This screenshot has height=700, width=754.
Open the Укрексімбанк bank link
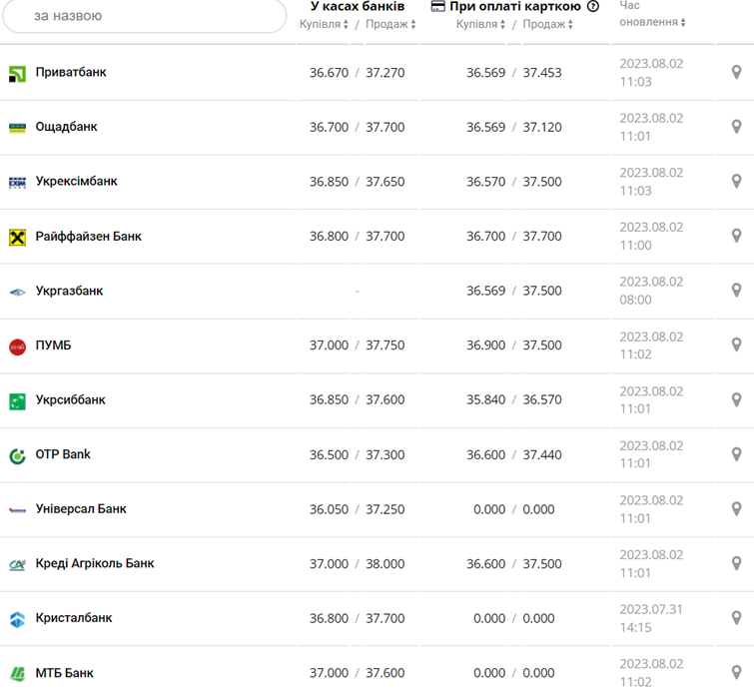[76, 181]
